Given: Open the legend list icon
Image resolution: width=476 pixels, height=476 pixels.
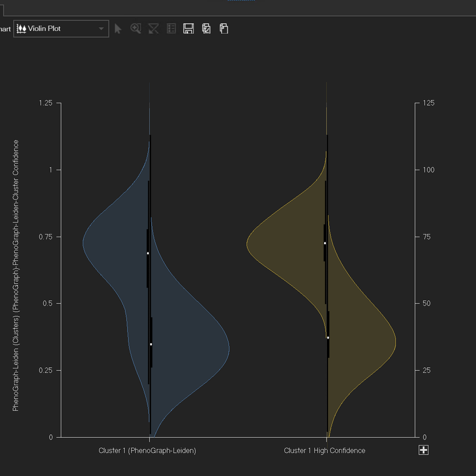Looking at the screenshot, I should [x=171, y=29].
